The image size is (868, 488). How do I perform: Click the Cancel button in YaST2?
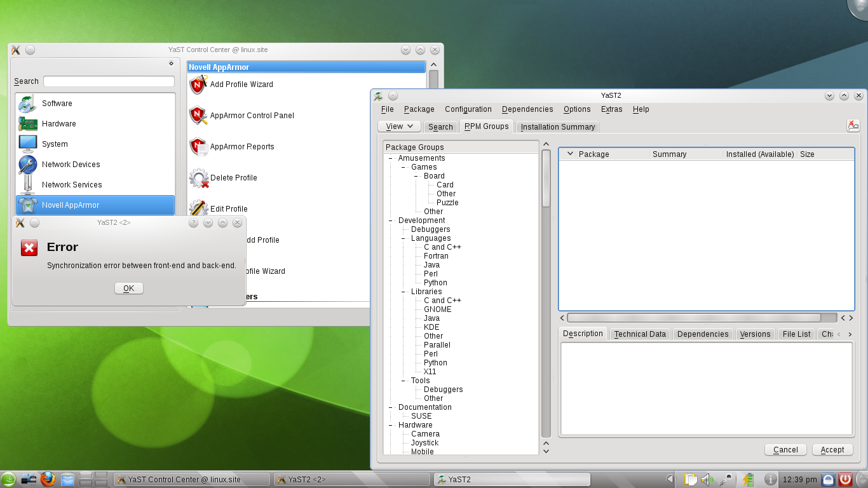[785, 449]
